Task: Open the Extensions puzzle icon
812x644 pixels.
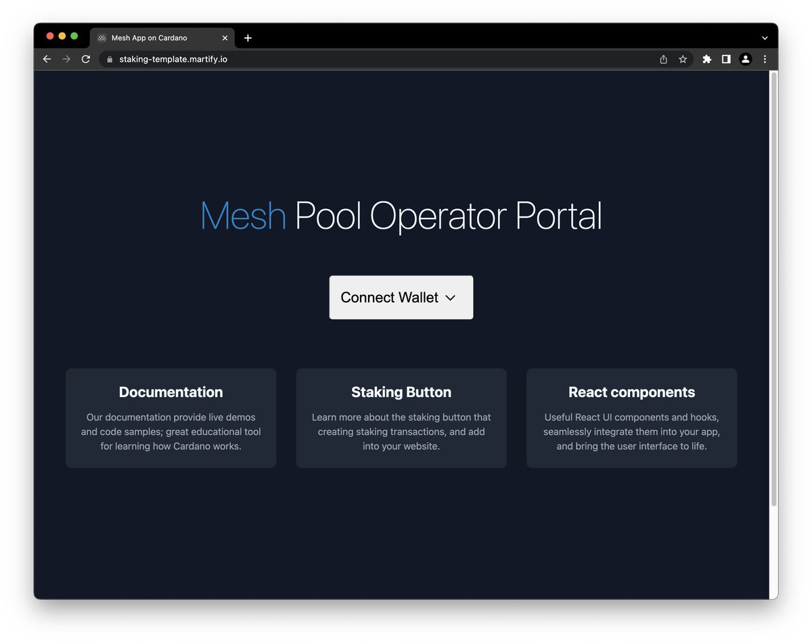Action: tap(707, 60)
